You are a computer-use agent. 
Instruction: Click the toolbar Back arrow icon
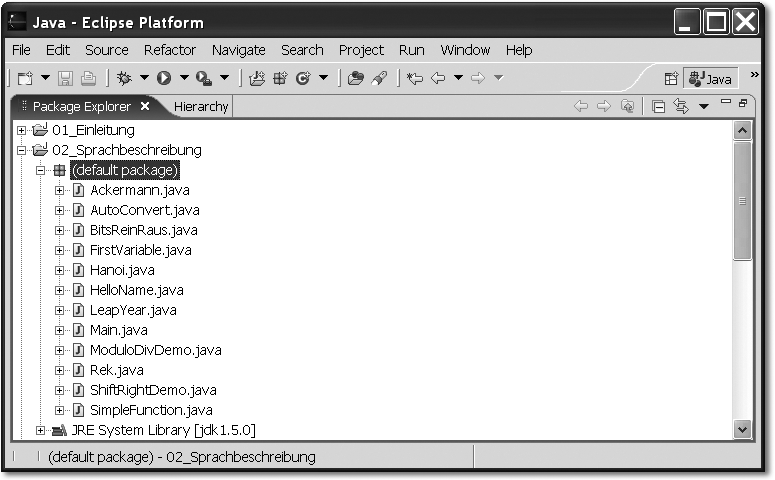click(438, 78)
